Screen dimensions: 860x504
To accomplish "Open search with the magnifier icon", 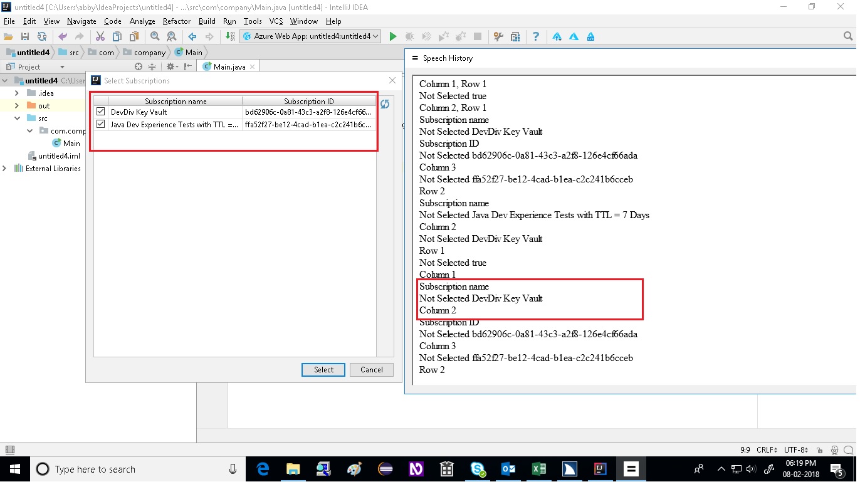I will 155,36.
